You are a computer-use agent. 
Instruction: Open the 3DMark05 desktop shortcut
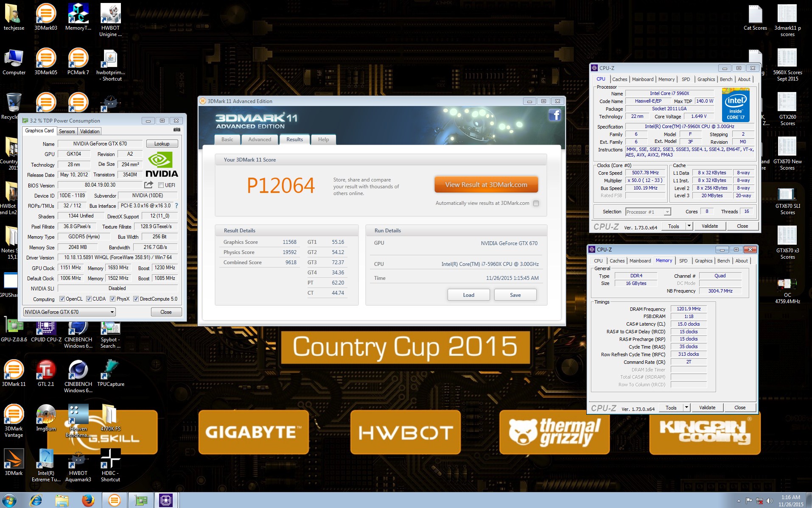46,62
